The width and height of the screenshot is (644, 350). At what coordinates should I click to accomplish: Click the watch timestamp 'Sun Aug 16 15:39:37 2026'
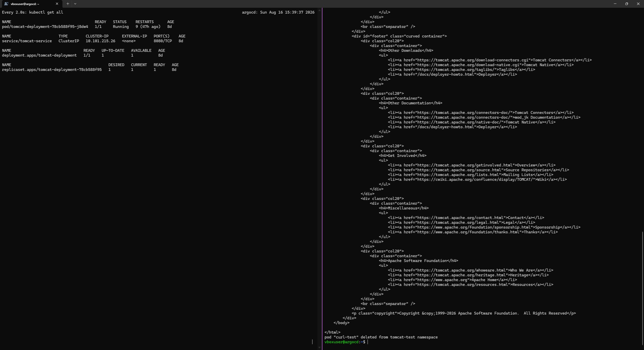[x=287, y=12]
